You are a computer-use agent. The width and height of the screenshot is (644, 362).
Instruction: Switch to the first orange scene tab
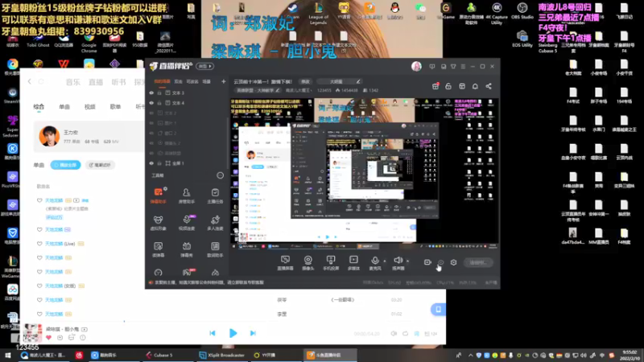click(162, 82)
